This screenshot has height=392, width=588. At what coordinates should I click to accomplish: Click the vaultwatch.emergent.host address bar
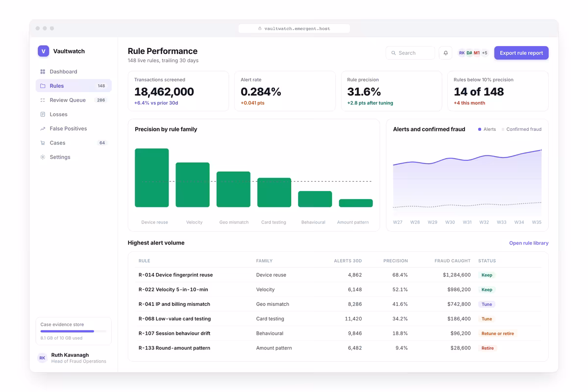click(294, 28)
